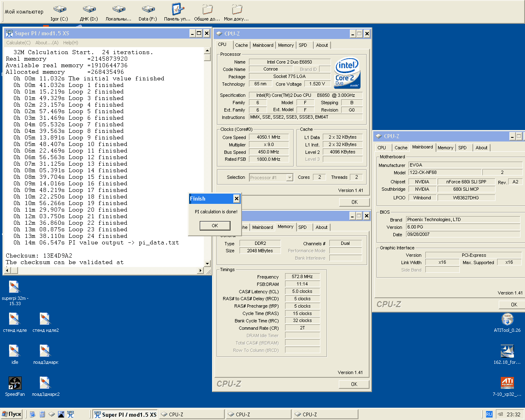Select About tab in Memory CPU-Z window
This screenshot has width=525, height=420.
point(322,227)
